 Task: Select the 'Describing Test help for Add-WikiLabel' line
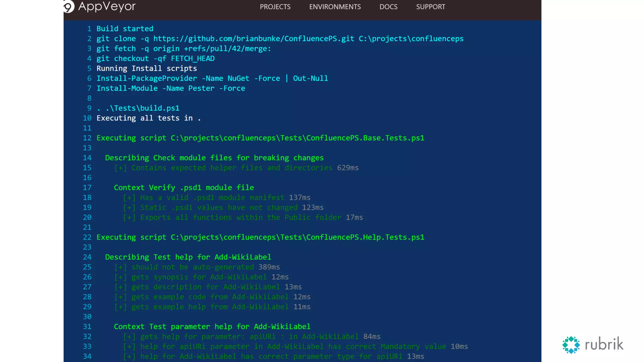(188, 257)
